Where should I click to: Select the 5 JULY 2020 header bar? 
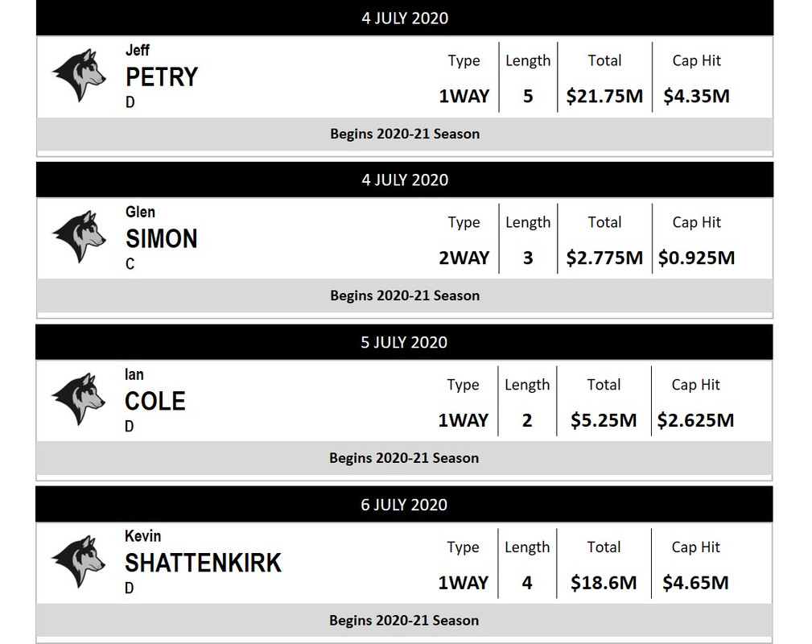[x=404, y=342]
